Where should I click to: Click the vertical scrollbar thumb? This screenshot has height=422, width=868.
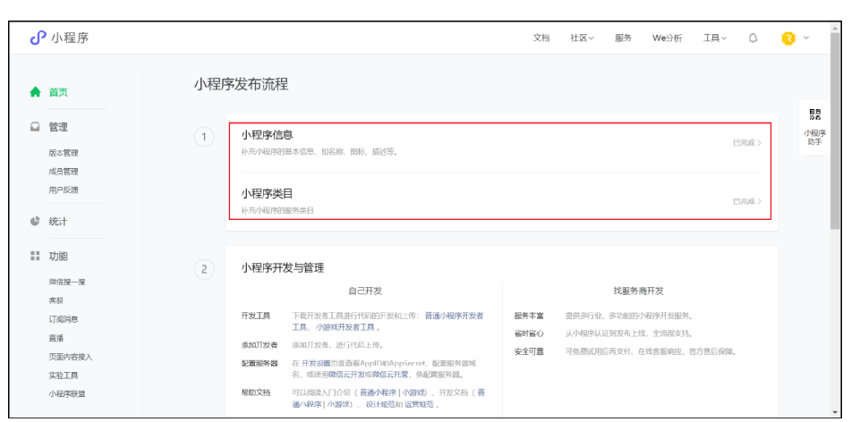835,131
